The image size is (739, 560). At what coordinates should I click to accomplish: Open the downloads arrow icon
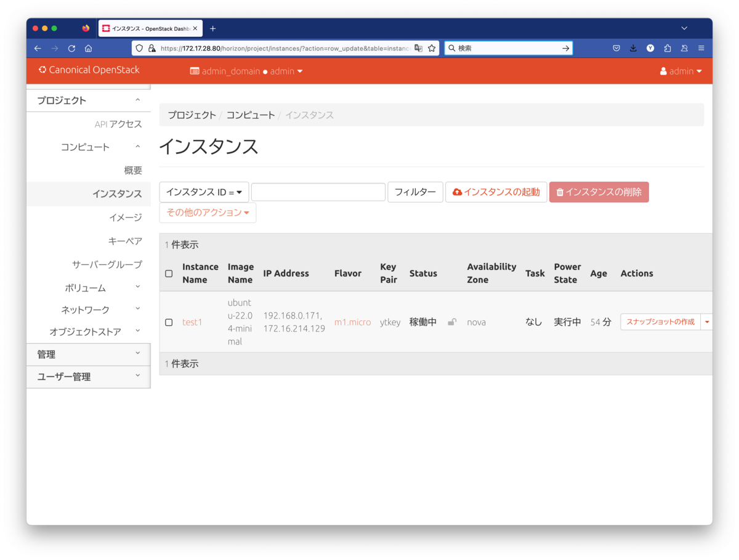click(x=633, y=48)
